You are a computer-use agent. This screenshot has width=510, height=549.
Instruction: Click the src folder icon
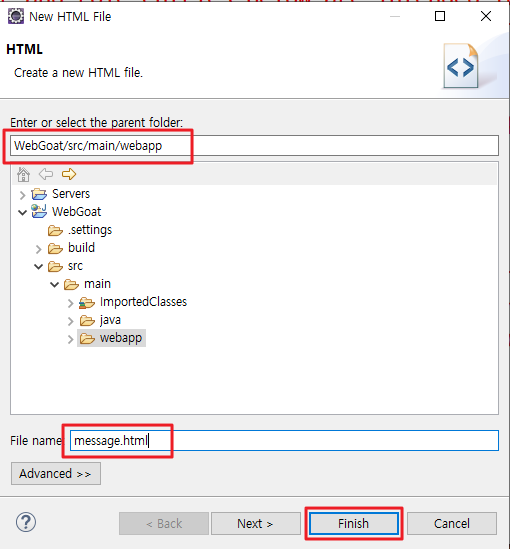coord(55,266)
